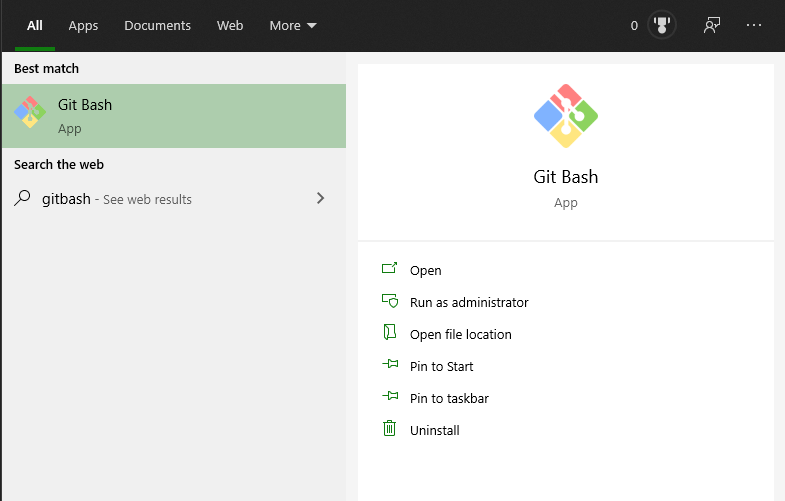Launch Git Bash with the Open action
Screen dimensions: 785x501
[425, 270]
